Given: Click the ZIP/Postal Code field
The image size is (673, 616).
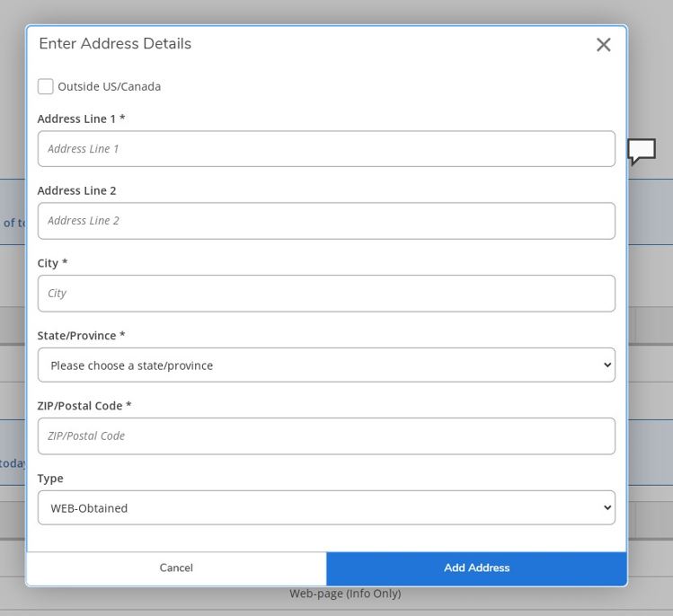Looking at the screenshot, I should (x=326, y=436).
